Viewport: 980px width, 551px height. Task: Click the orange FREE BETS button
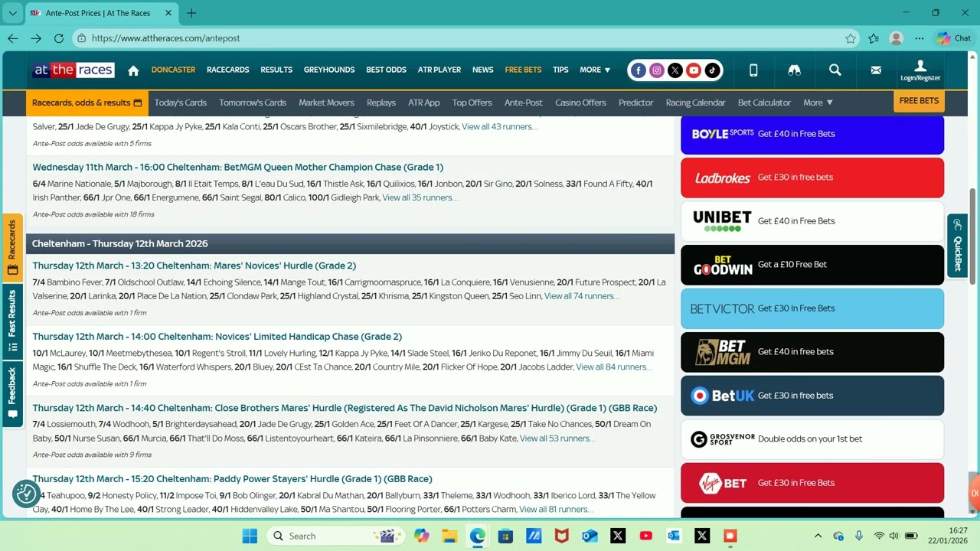(x=919, y=101)
